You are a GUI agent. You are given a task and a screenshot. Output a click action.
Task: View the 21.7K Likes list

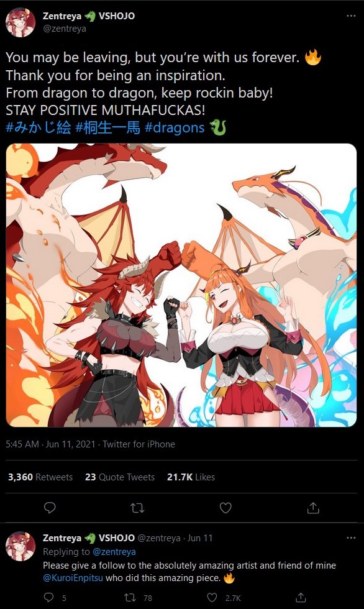point(191,477)
